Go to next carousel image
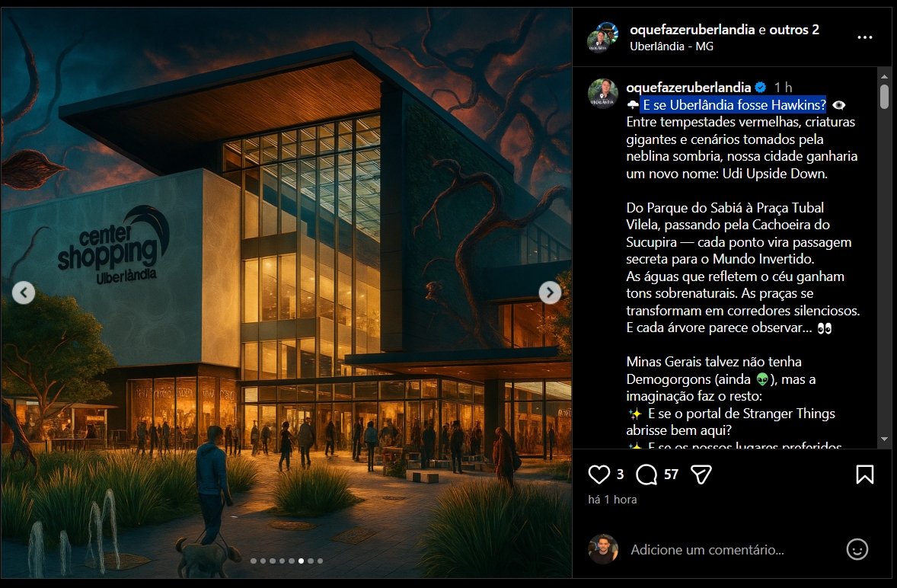Image resolution: width=897 pixels, height=588 pixels. [550, 292]
